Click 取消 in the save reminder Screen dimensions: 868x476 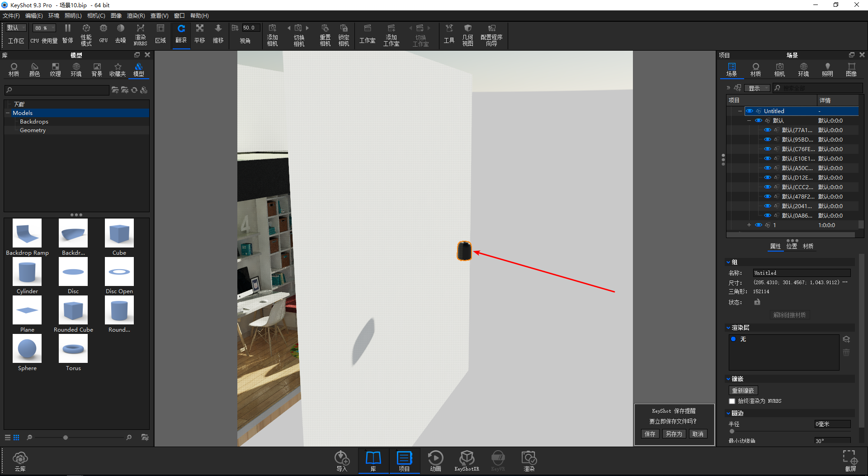pyautogui.click(x=698, y=434)
